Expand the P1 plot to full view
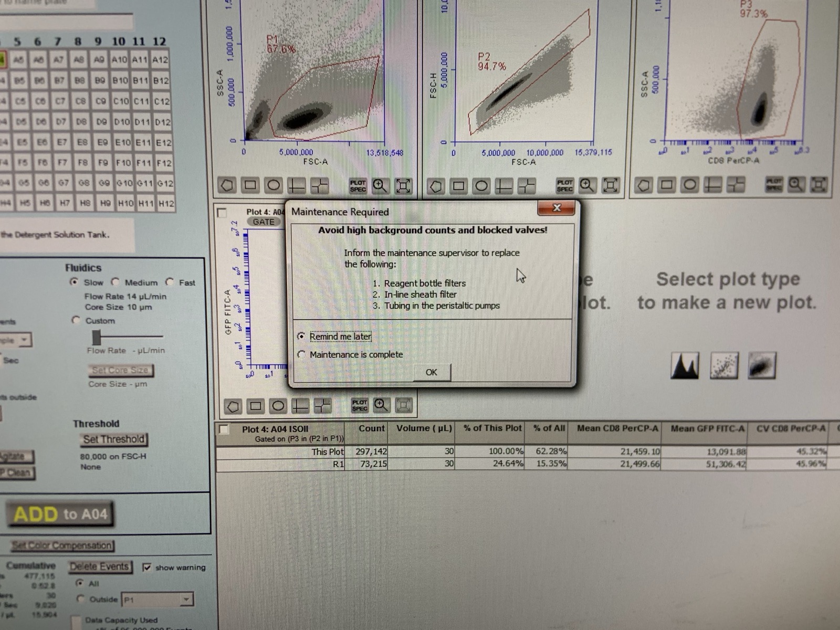The width and height of the screenshot is (840, 630). 403,185
